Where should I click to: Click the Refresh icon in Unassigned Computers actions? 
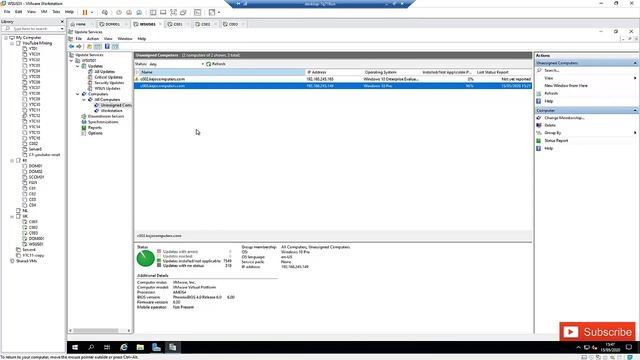tap(539, 93)
